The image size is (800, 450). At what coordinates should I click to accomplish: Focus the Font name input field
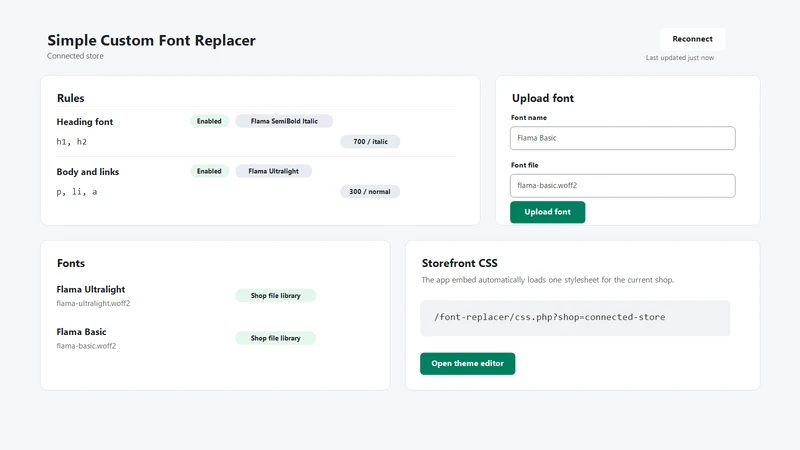pyautogui.click(x=622, y=138)
